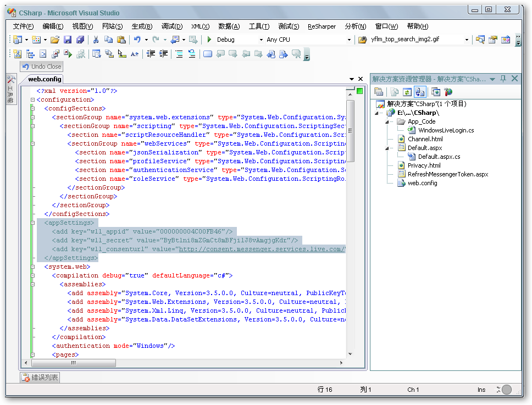Open the Undo history dropdown arrow

146,40
